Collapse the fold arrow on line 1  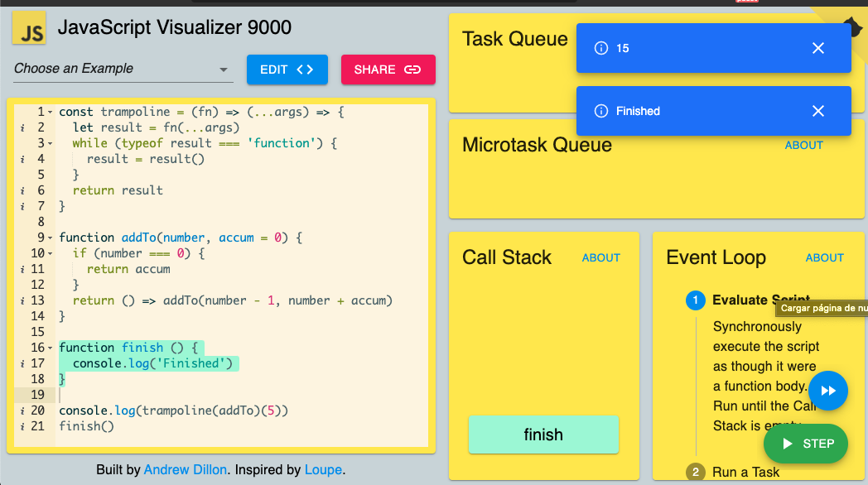tap(51, 113)
